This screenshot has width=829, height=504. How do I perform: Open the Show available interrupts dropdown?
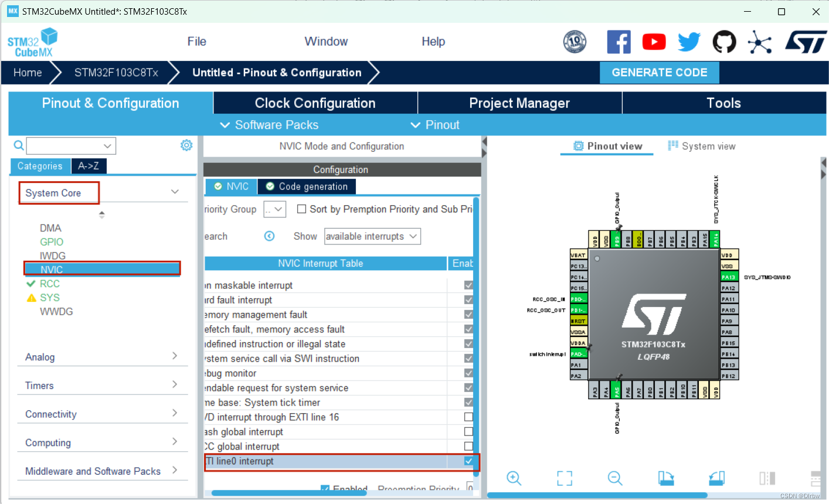372,236
